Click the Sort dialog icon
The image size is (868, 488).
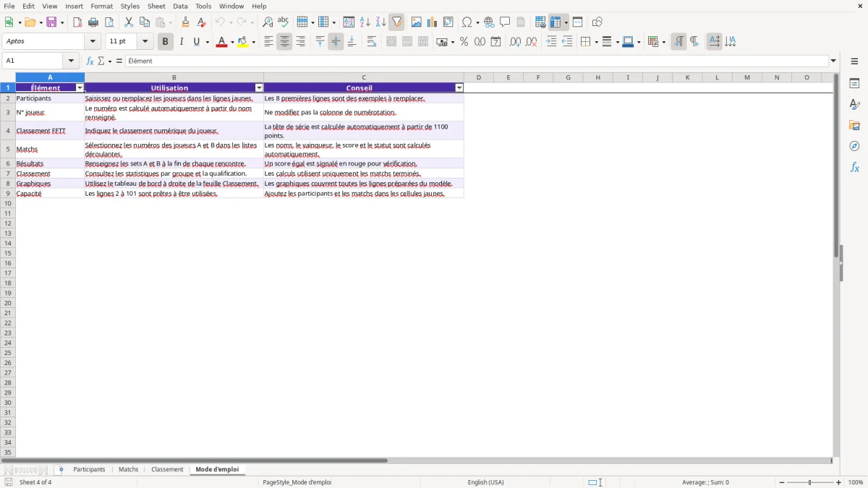pyautogui.click(x=349, y=22)
